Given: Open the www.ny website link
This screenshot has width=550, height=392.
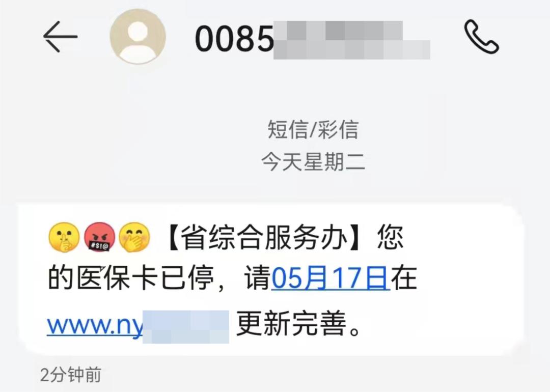Looking at the screenshot, I should click(138, 325).
